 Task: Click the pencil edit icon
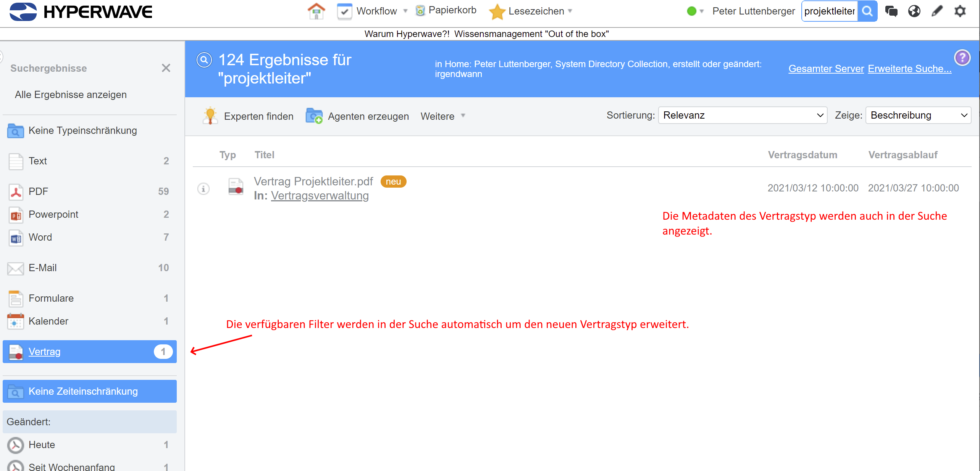(937, 11)
